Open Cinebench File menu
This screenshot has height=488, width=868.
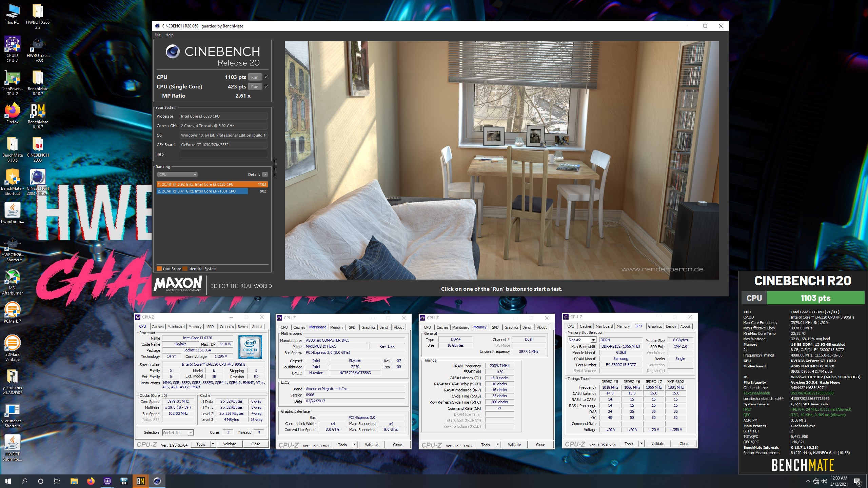158,35
